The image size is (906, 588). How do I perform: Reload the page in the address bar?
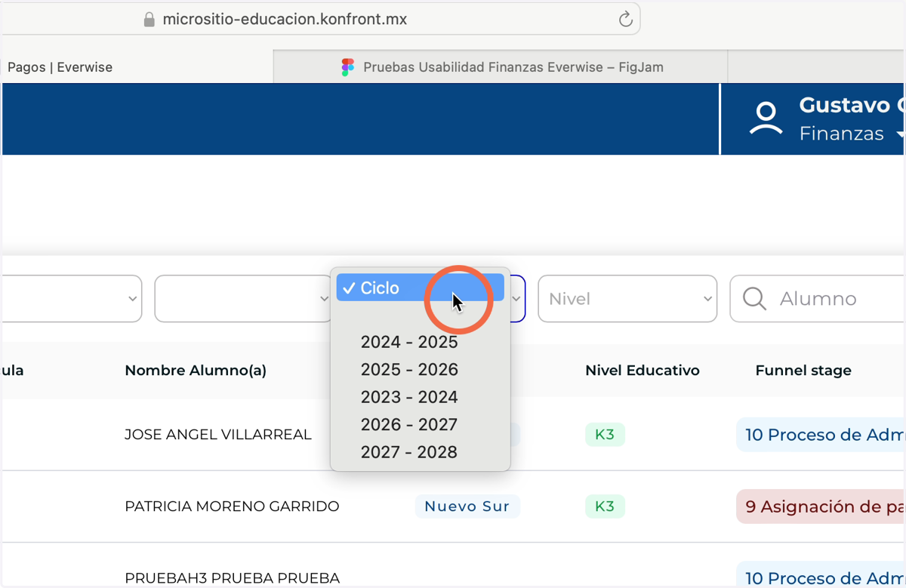tap(625, 20)
